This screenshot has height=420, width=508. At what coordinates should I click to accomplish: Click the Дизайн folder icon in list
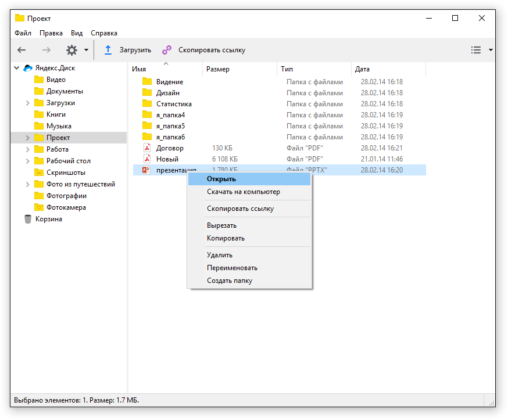pos(147,93)
